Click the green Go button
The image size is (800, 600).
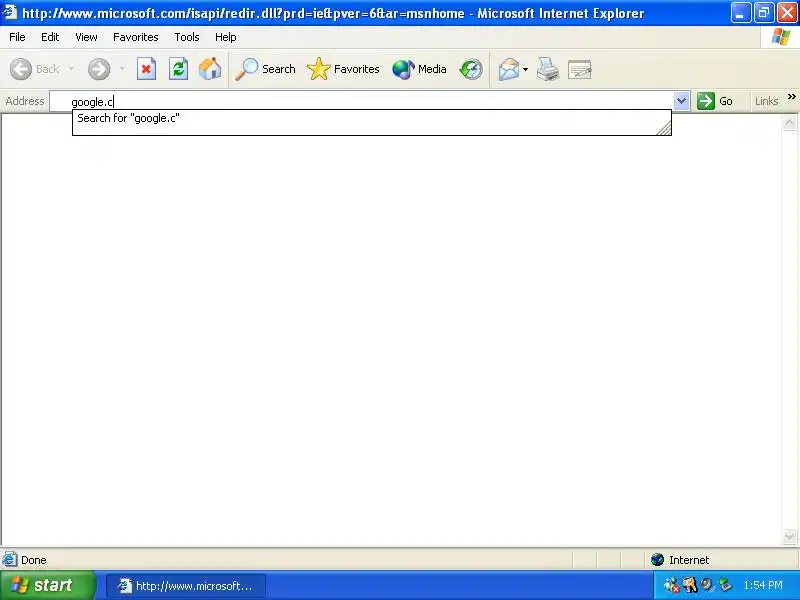[715, 101]
